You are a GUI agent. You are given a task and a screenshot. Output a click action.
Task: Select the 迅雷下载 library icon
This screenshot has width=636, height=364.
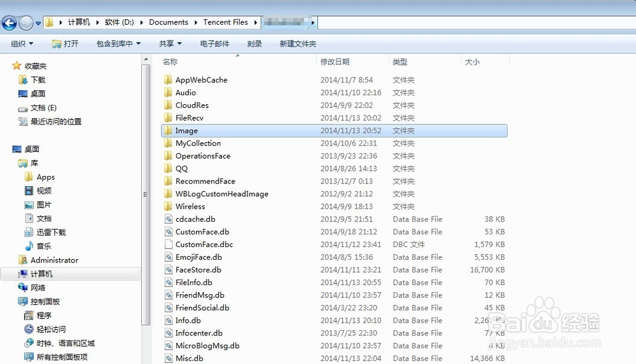(x=29, y=233)
